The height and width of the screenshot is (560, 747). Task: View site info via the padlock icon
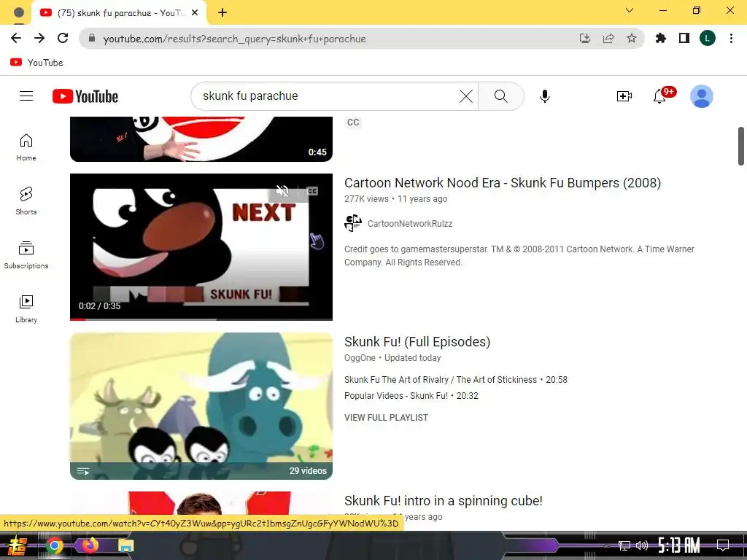(x=92, y=38)
